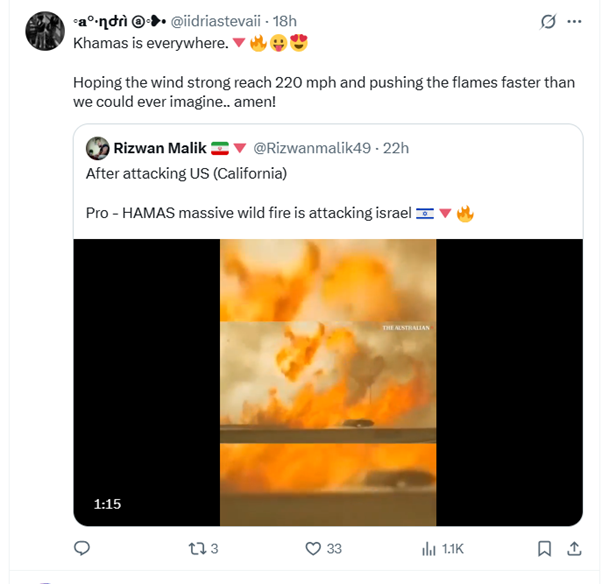Repost this tweet with 3 reposts
This screenshot has height=584, width=602.
pos(203,549)
